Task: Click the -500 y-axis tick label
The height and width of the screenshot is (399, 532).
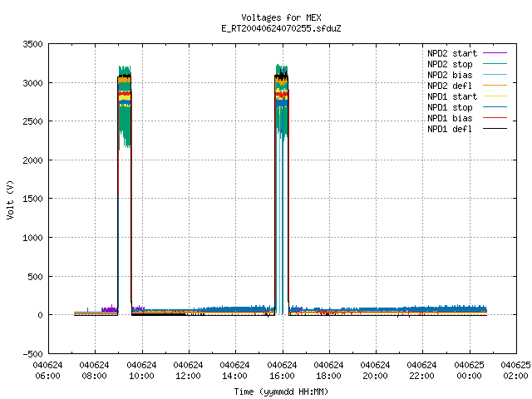Action: click(32, 354)
